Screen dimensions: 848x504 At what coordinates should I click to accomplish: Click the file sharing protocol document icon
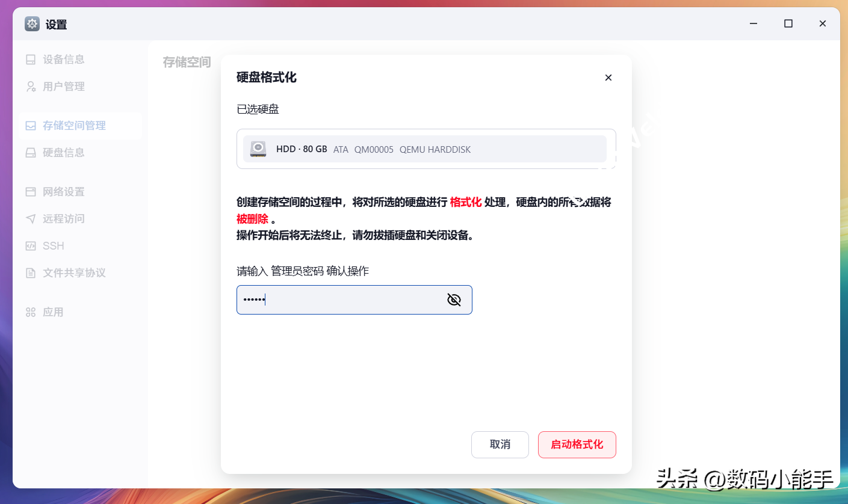pos(31,273)
